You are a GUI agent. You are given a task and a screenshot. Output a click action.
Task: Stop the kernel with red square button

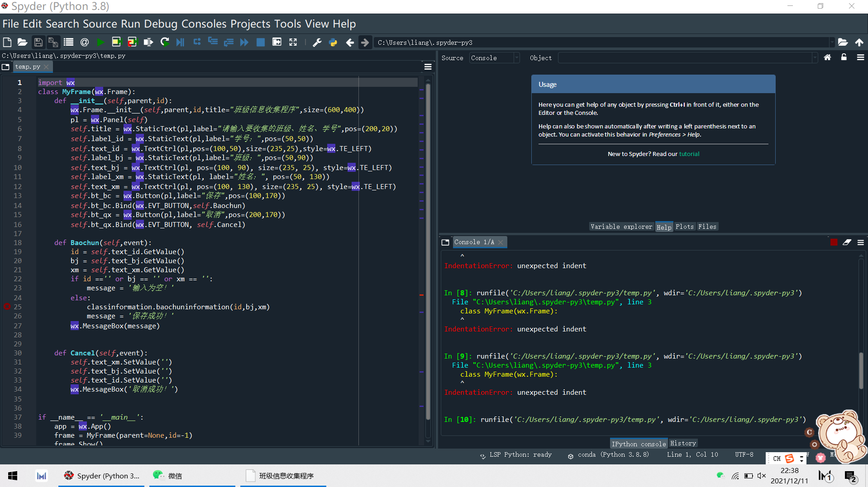point(834,242)
